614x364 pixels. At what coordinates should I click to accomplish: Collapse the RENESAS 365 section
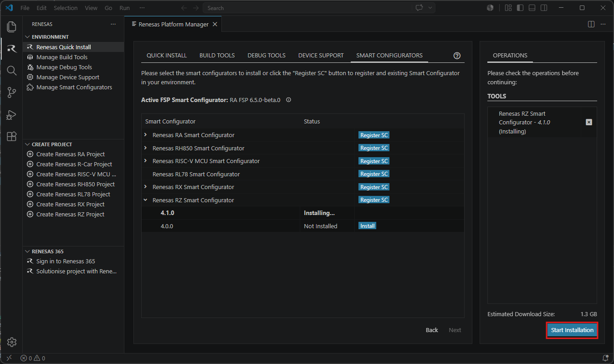27,251
